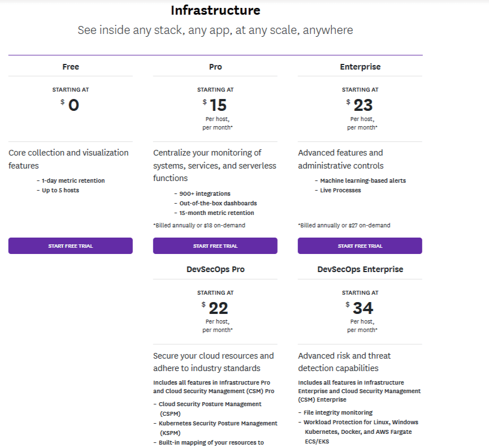Click the "Out-of-the-box dashboards" feature item

tap(218, 203)
